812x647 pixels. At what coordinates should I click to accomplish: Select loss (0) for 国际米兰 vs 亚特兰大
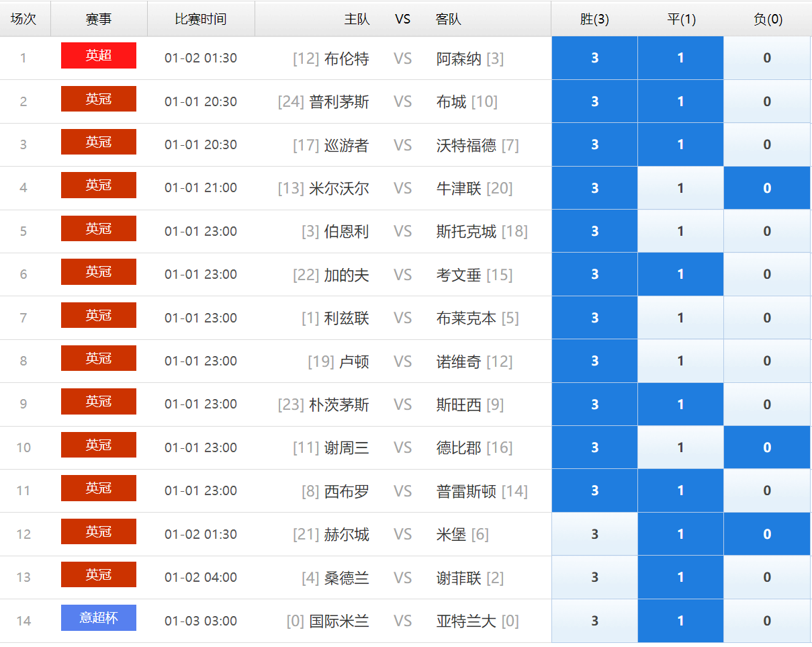(767, 621)
